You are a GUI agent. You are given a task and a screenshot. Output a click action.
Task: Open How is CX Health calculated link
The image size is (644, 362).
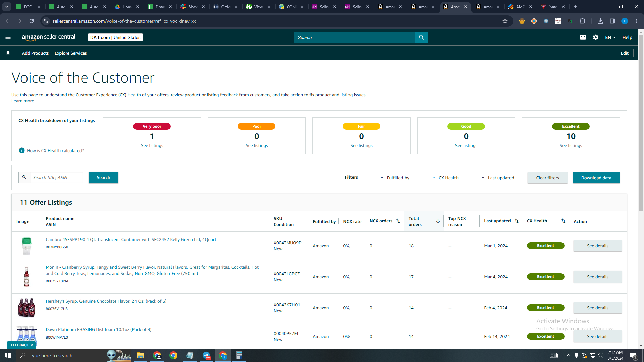(55, 151)
